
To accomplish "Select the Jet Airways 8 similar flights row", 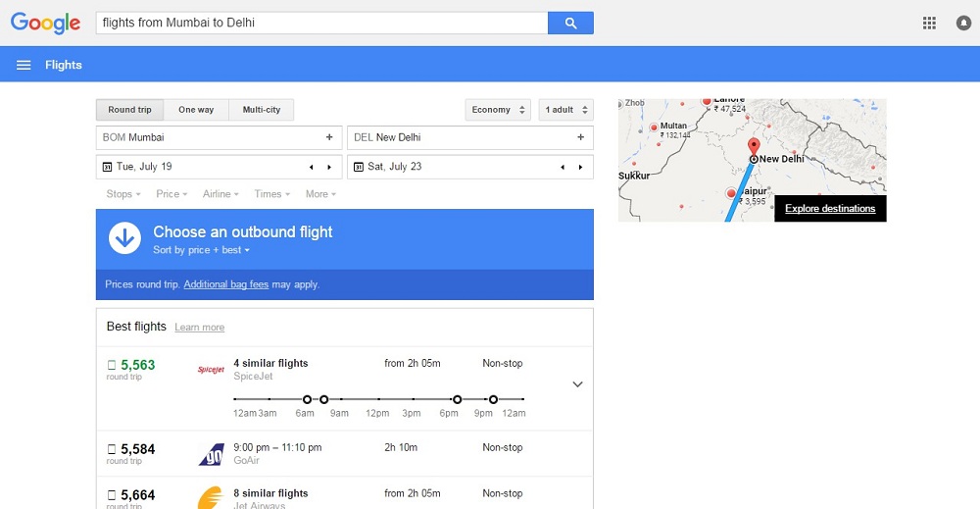I will pyautogui.click(x=345, y=494).
